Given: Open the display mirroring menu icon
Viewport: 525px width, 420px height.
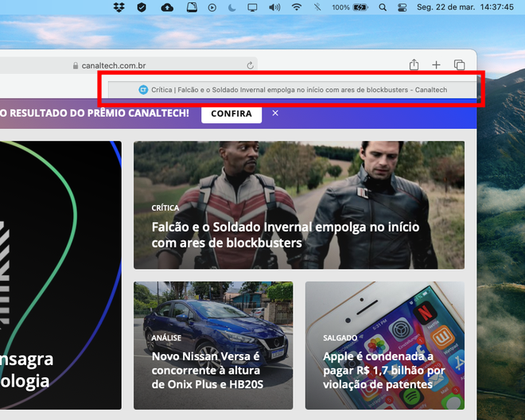Looking at the screenshot, I should [x=252, y=7].
